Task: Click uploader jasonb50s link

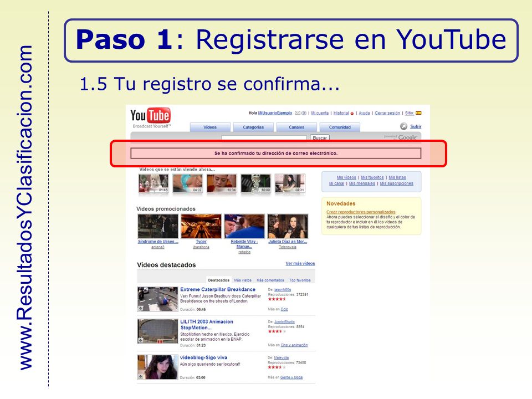Action: click(283, 290)
